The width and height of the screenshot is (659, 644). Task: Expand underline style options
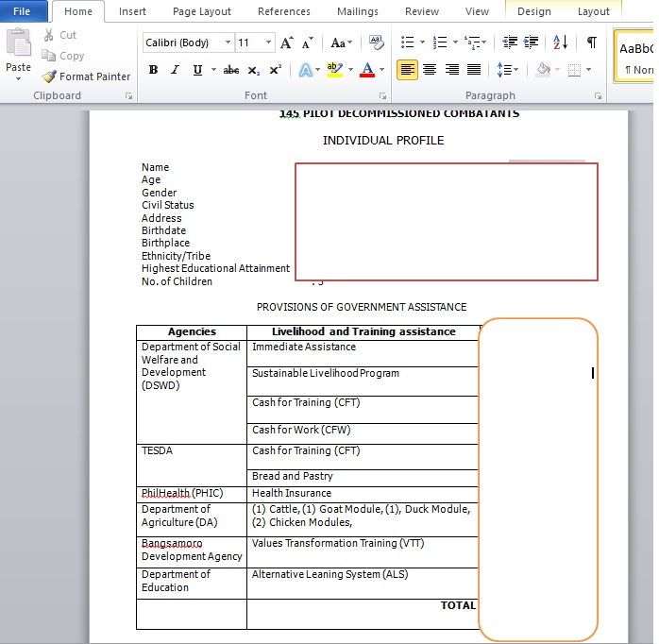[213, 70]
